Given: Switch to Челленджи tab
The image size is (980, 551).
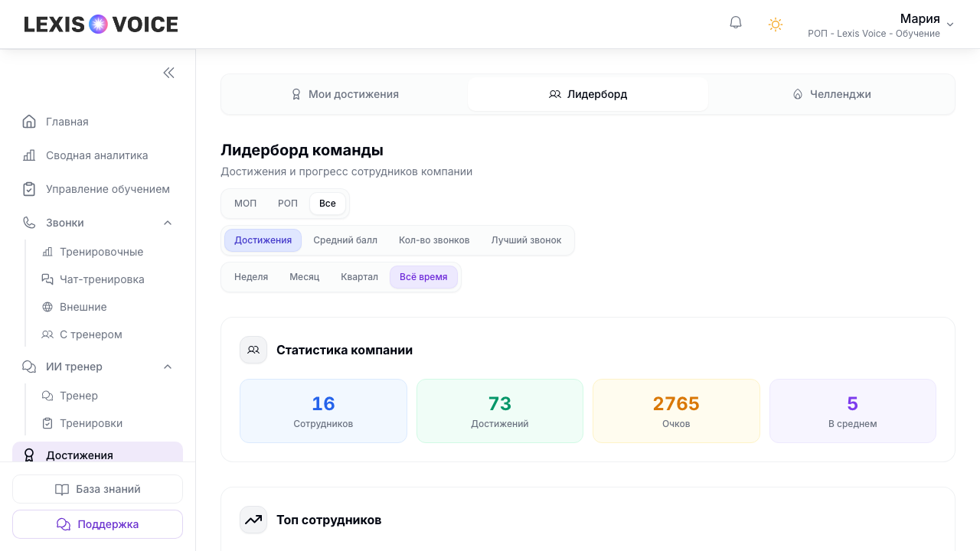Looking at the screenshot, I should 831,94.
